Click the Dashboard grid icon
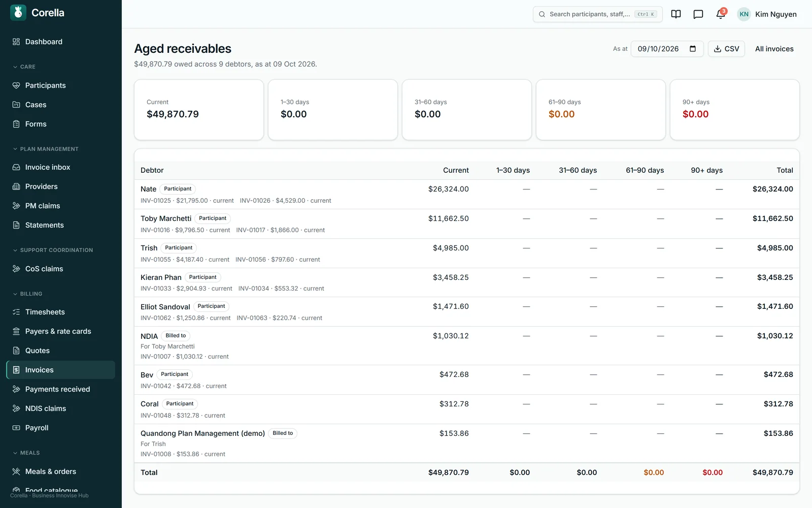Viewport: 812px width, 508px height. click(x=16, y=42)
